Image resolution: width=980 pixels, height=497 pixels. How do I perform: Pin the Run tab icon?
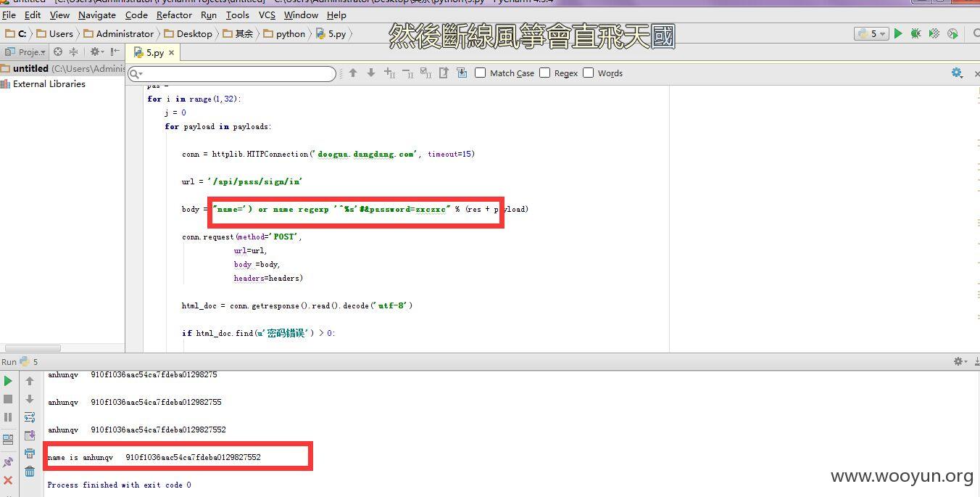coord(8,461)
